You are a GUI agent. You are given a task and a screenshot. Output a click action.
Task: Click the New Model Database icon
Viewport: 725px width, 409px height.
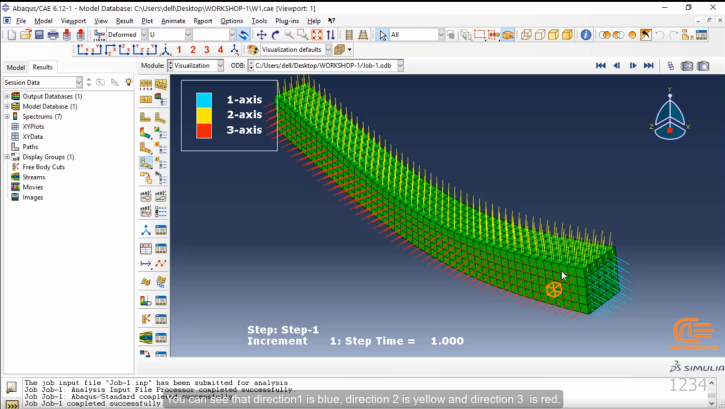point(12,35)
